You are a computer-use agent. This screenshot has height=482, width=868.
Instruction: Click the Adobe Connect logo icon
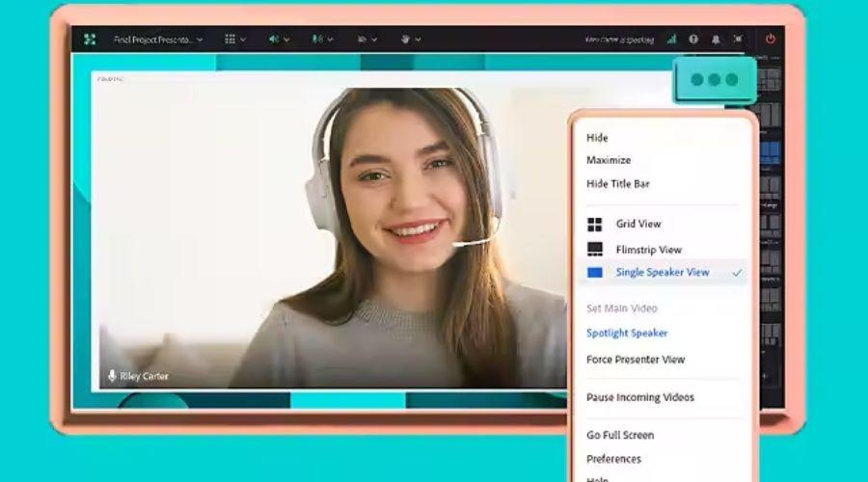coord(90,40)
